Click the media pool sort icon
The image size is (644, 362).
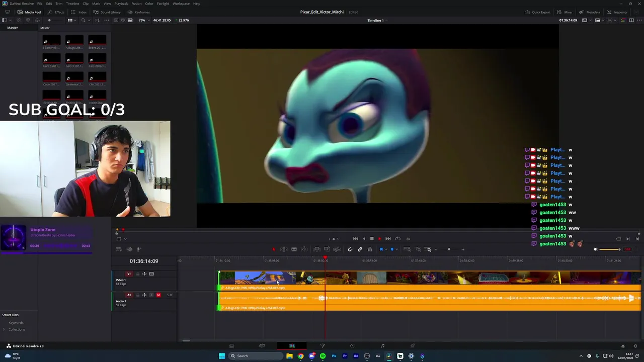98,20
